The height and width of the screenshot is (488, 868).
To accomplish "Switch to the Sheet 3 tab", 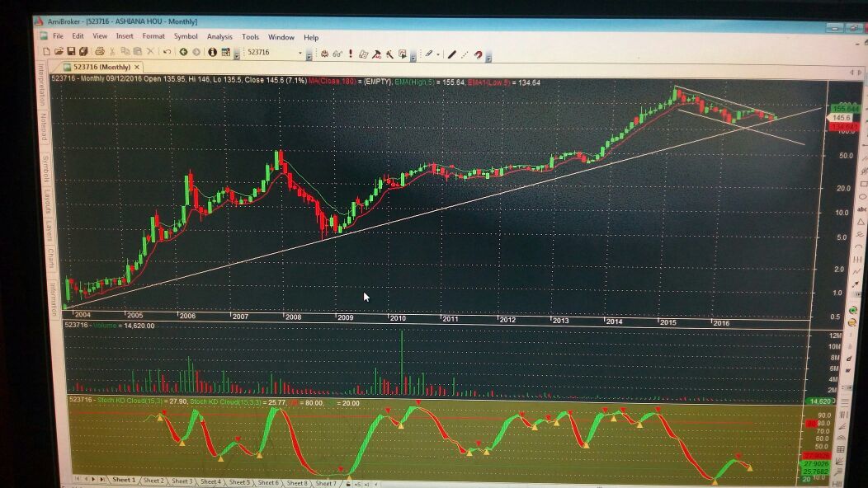I will pos(182,481).
